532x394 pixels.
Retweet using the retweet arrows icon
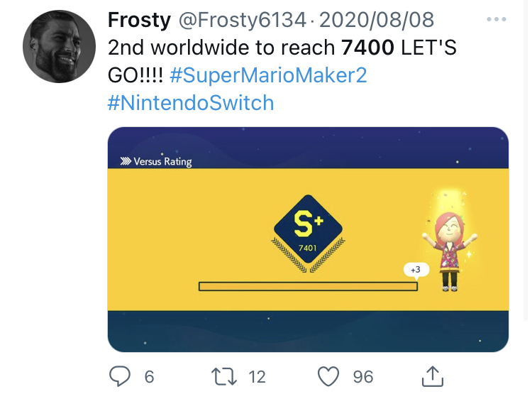[224, 376]
